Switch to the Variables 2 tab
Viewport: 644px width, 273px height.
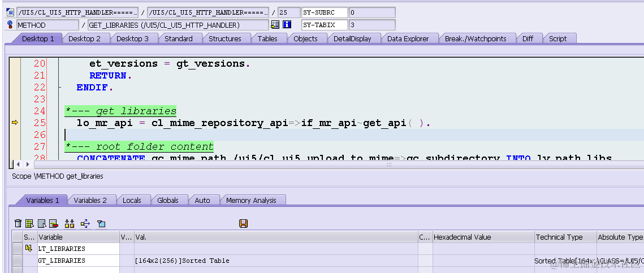click(x=90, y=200)
